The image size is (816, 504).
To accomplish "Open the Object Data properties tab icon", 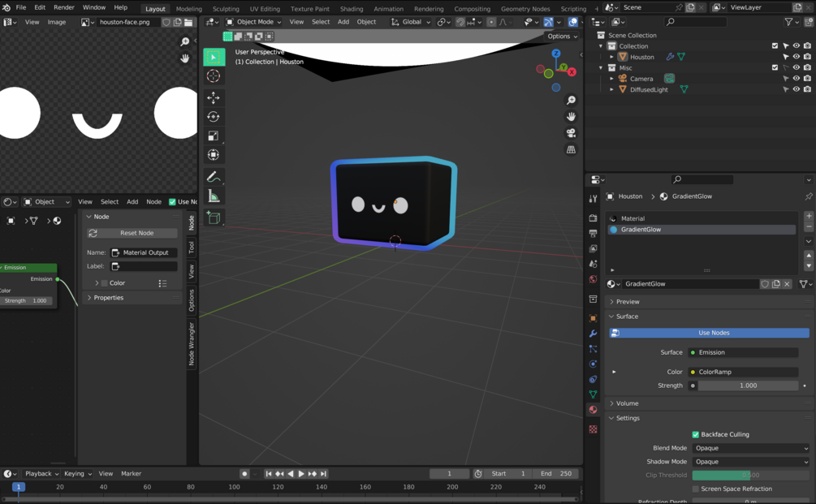I will [593, 394].
